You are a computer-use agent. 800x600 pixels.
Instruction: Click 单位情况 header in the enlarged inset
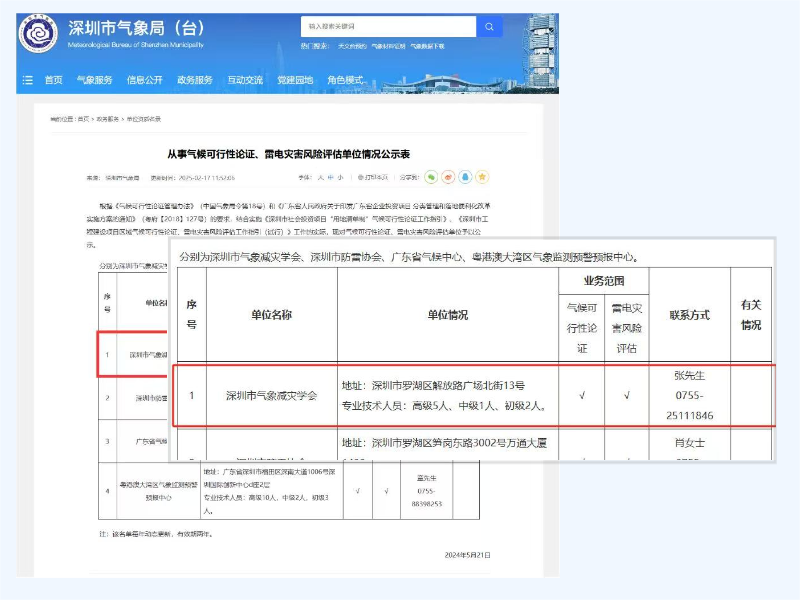coord(448,315)
